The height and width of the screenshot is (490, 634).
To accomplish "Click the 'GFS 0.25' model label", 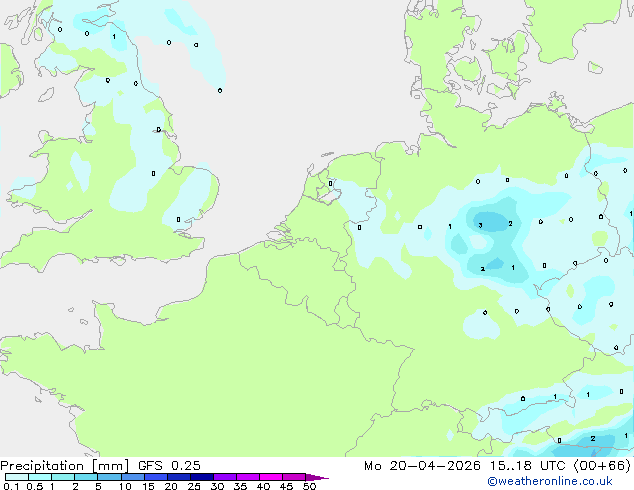I will 169,465.
